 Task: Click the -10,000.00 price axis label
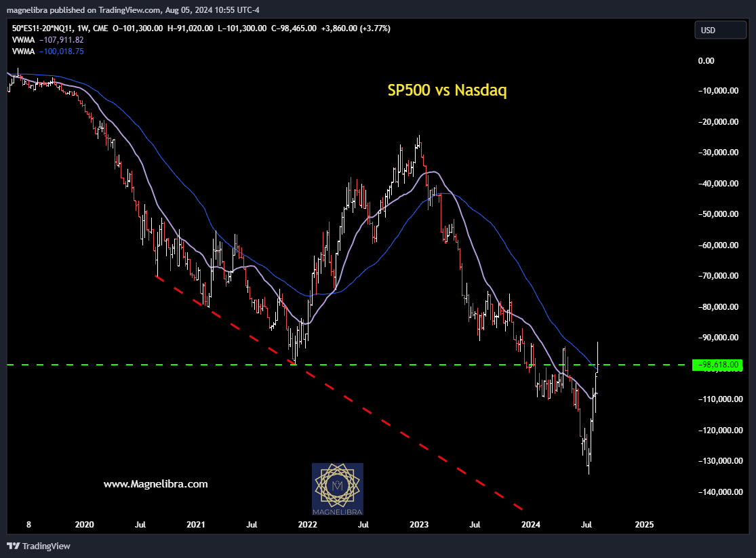(x=719, y=91)
